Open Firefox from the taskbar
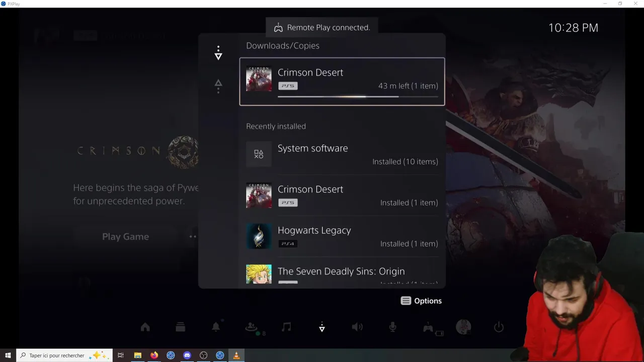 pos(154,355)
